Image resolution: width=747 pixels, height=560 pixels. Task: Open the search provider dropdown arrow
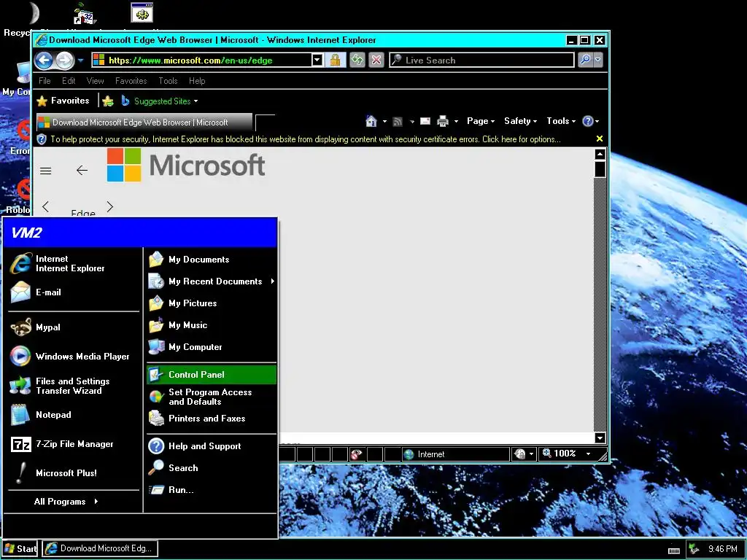598,60
